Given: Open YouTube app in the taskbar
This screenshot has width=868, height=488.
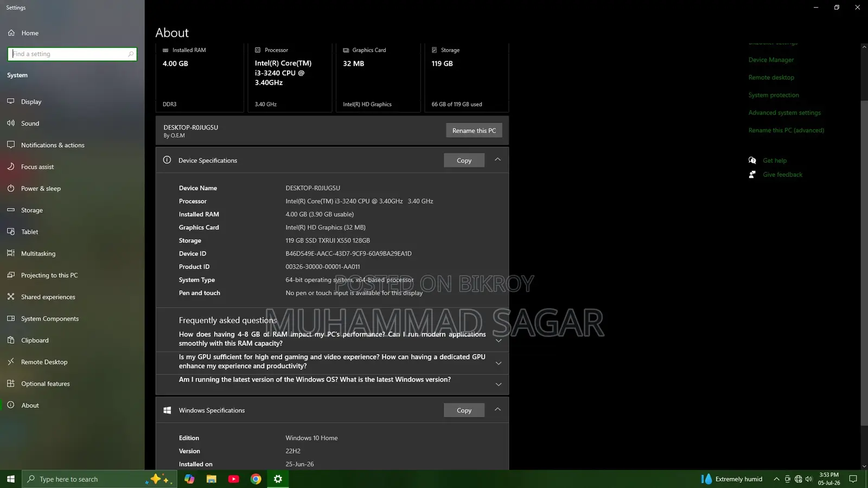Looking at the screenshot, I should [x=234, y=479].
